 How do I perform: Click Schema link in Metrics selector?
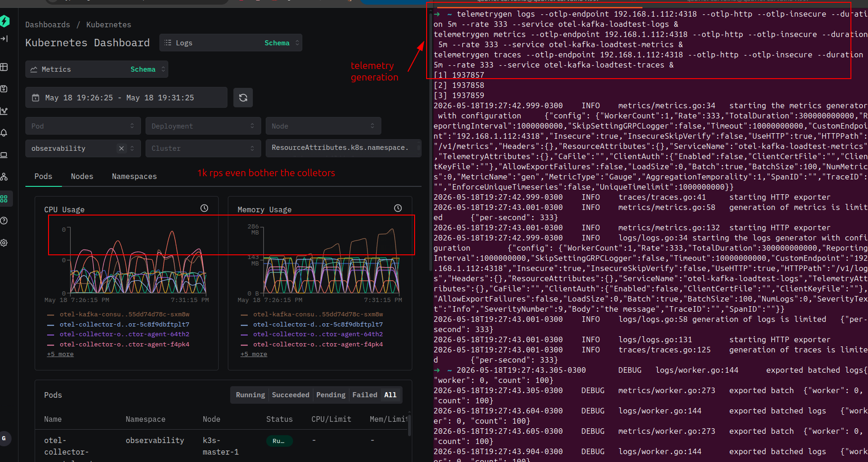click(143, 69)
